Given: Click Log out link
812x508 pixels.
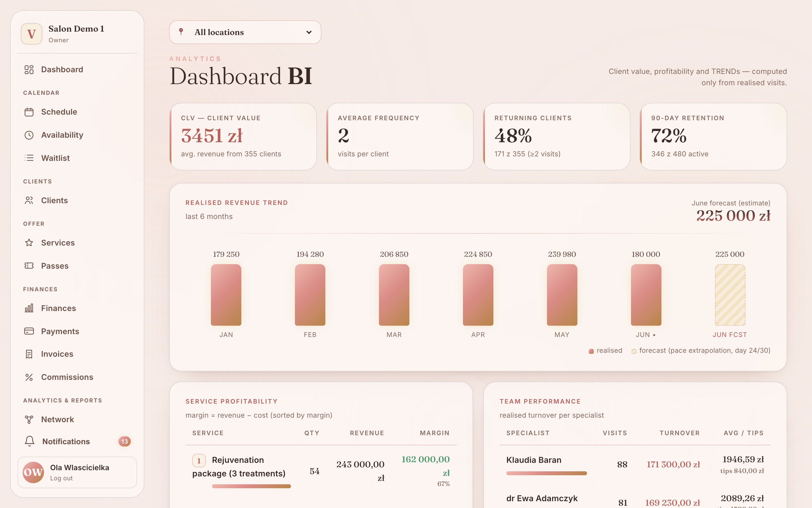Looking at the screenshot, I should click(x=61, y=478).
